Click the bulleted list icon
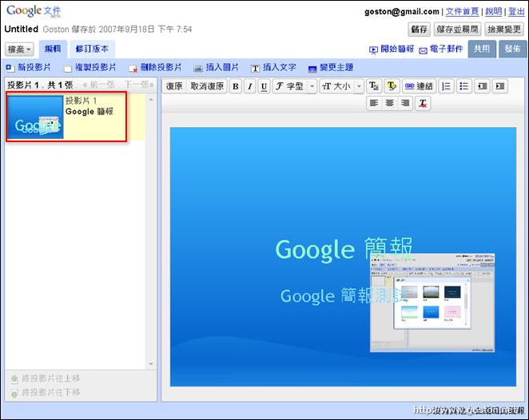The width and height of the screenshot is (529, 420). [464, 86]
